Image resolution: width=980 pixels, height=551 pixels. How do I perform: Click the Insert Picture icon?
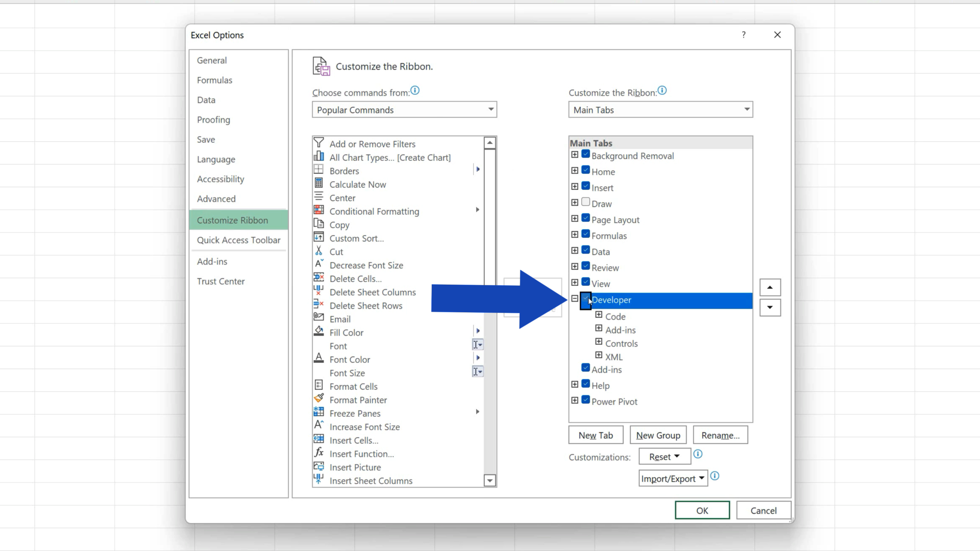[x=318, y=466]
